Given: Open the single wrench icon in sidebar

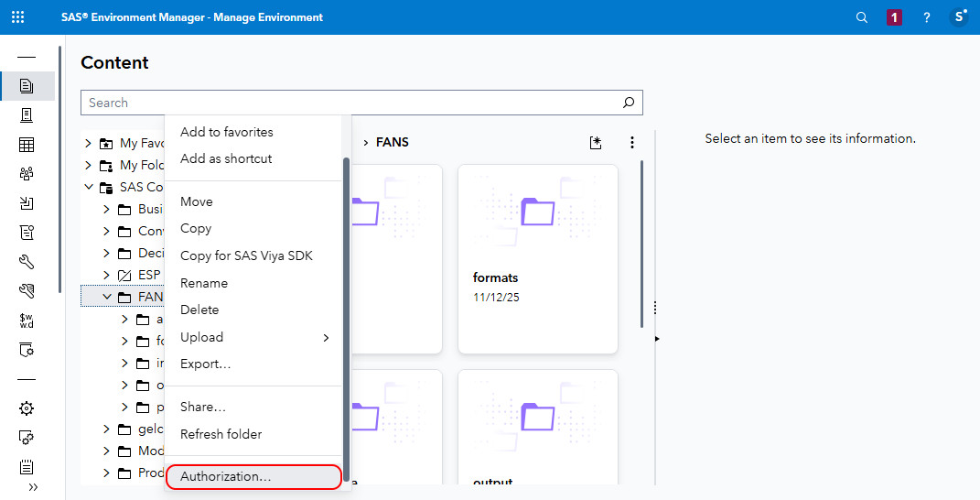Looking at the screenshot, I should (27, 262).
